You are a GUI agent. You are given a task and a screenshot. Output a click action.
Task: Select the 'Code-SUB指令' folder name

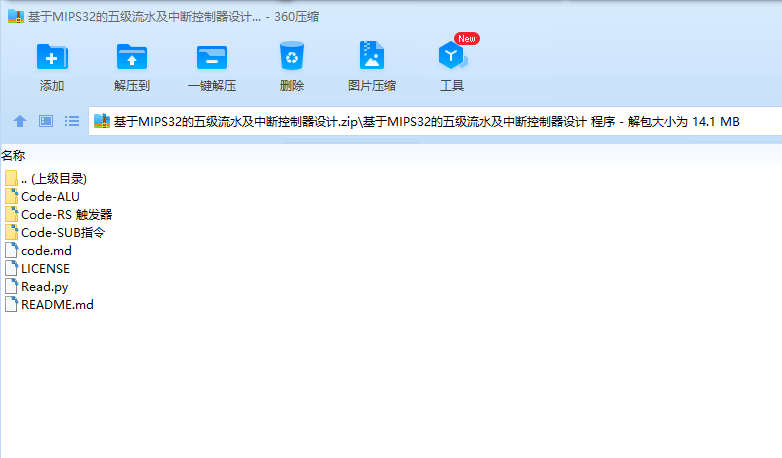[63, 232]
